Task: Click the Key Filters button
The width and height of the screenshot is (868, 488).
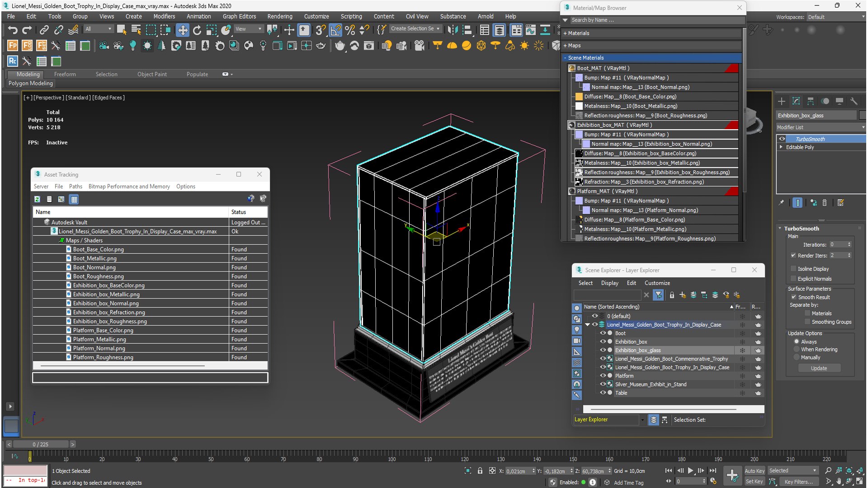Action: pyautogui.click(x=799, y=482)
